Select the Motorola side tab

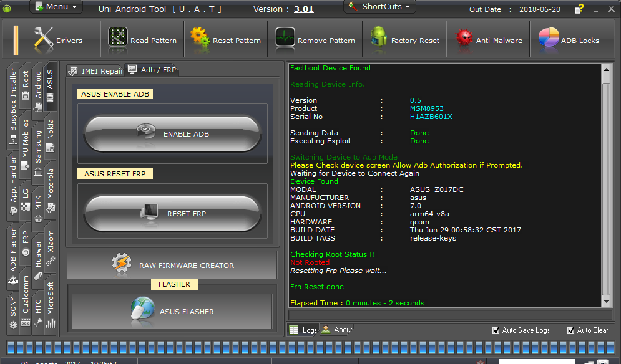(51, 190)
